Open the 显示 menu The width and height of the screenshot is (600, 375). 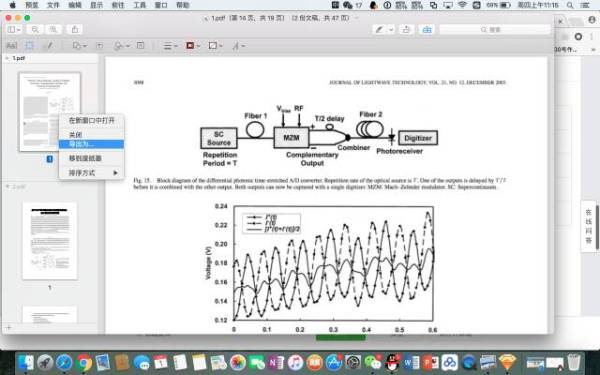click(96, 5)
